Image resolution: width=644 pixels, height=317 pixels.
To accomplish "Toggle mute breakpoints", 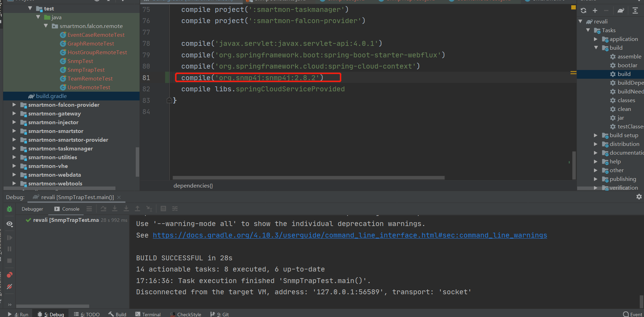I will click(x=9, y=287).
